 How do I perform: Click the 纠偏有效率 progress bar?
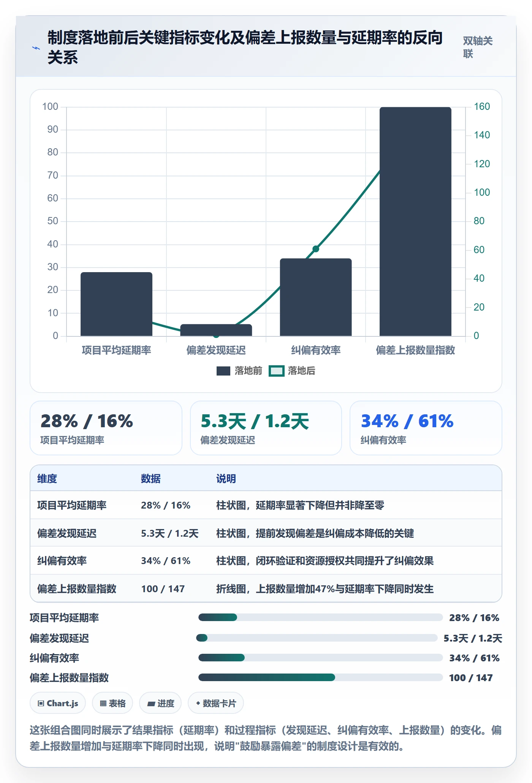tap(320, 658)
